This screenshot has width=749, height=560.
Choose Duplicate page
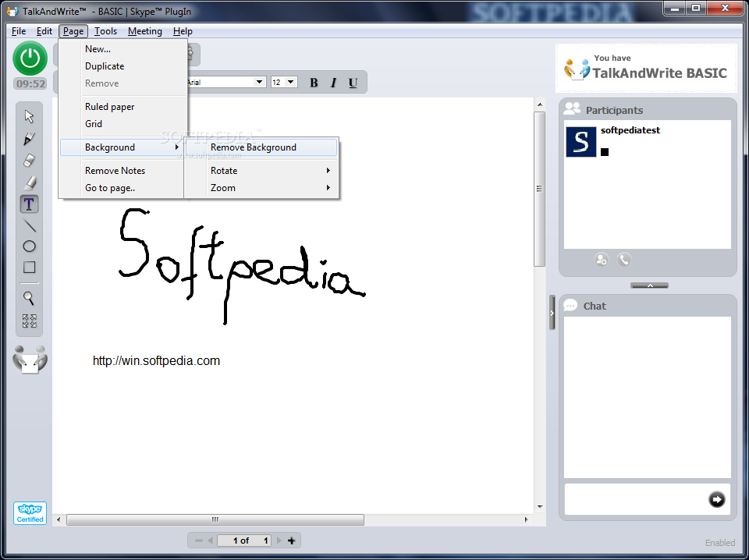coord(123,66)
